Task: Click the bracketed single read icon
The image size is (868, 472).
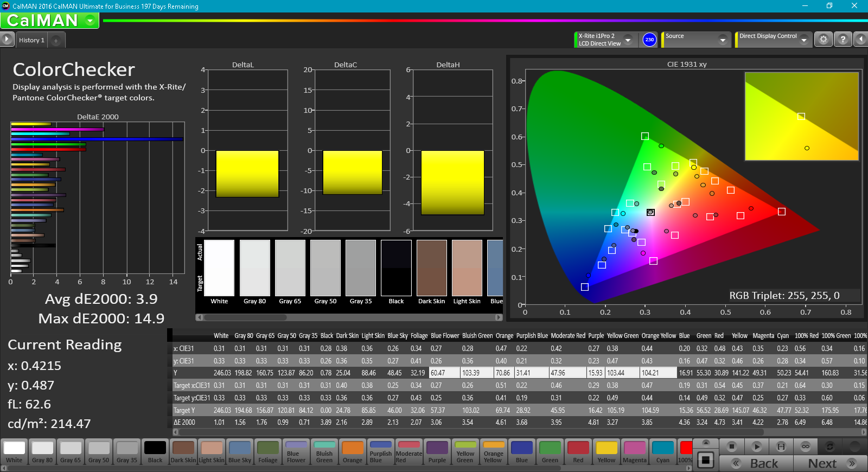Action: click(x=781, y=447)
